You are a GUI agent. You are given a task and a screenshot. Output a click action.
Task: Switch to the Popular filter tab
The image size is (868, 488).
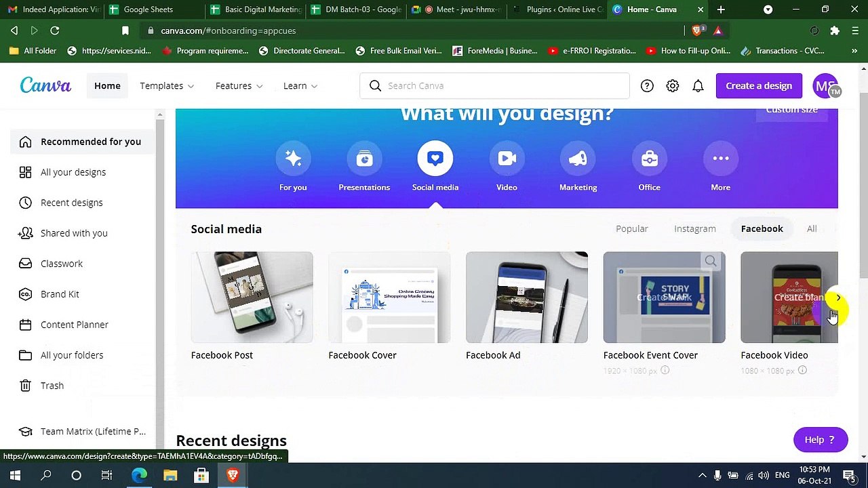click(x=632, y=229)
